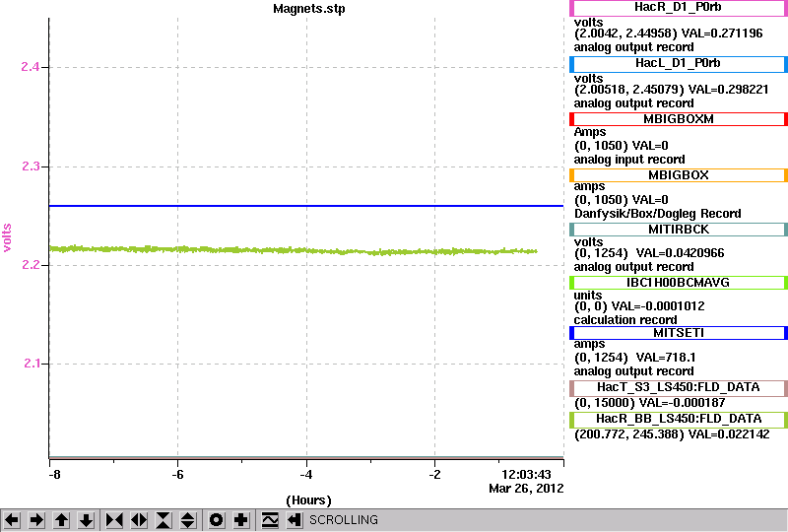Select the HacR_BB_LS450:FLD_DATA legend entry

pyautogui.click(x=678, y=420)
